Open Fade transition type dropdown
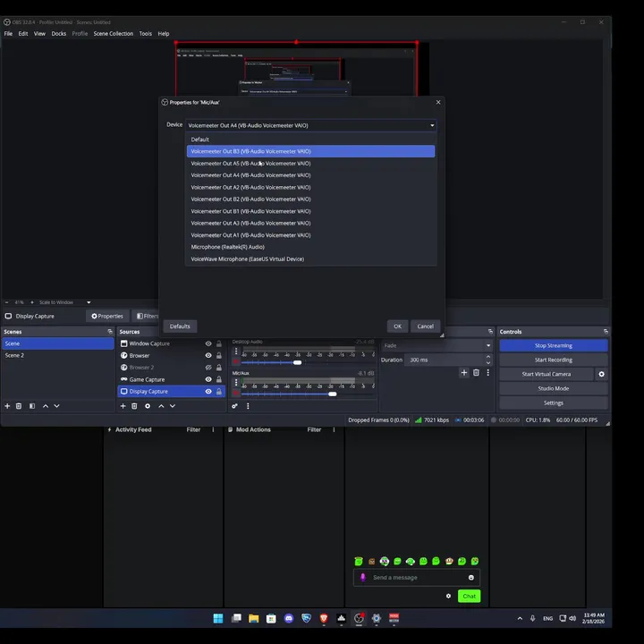This screenshot has width=644, height=644. (x=436, y=345)
